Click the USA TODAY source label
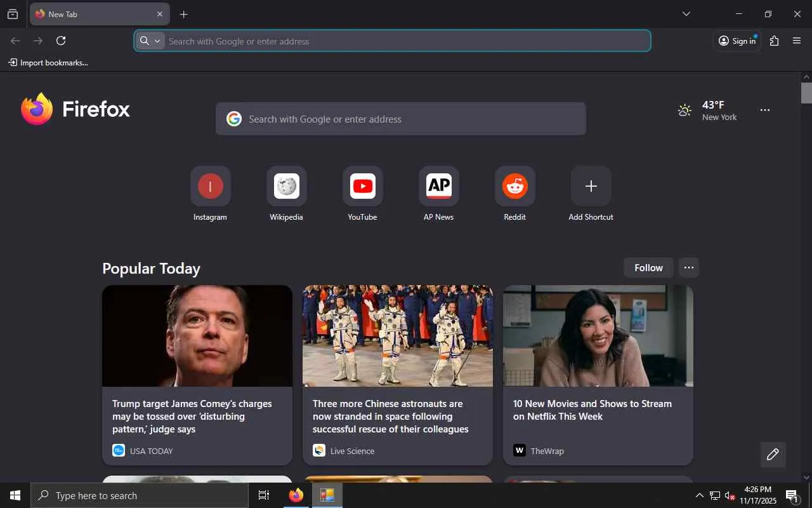 coord(151,451)
